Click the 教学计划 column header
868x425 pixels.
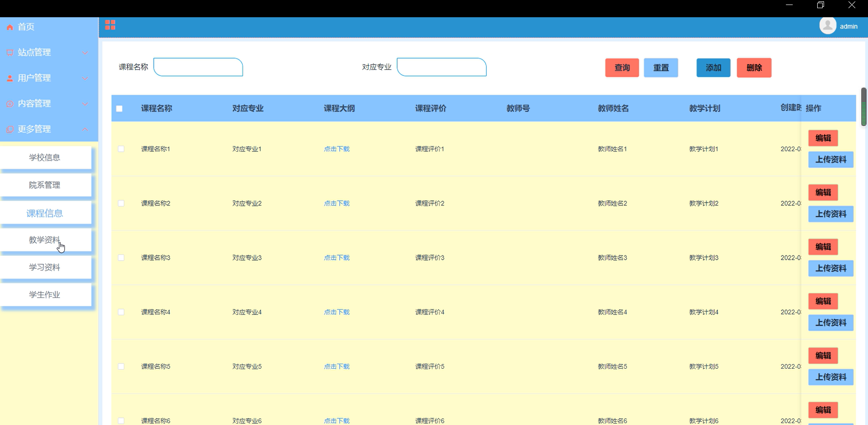click(705, 108)
